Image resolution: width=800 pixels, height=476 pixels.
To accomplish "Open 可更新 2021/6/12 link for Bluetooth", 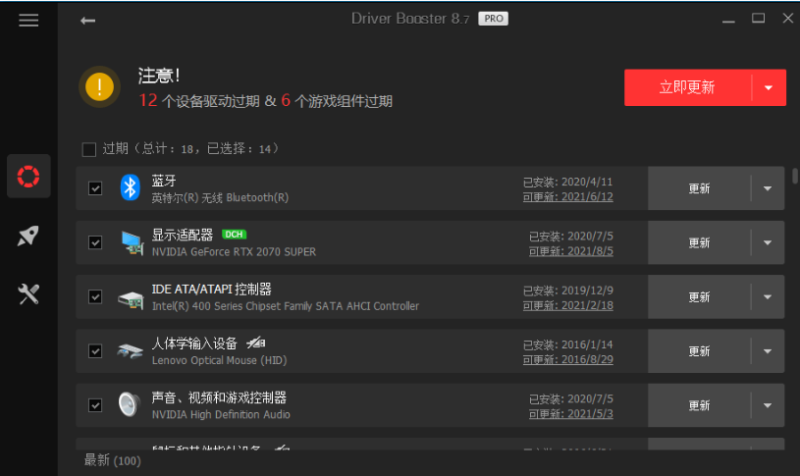I will (568, 197).
